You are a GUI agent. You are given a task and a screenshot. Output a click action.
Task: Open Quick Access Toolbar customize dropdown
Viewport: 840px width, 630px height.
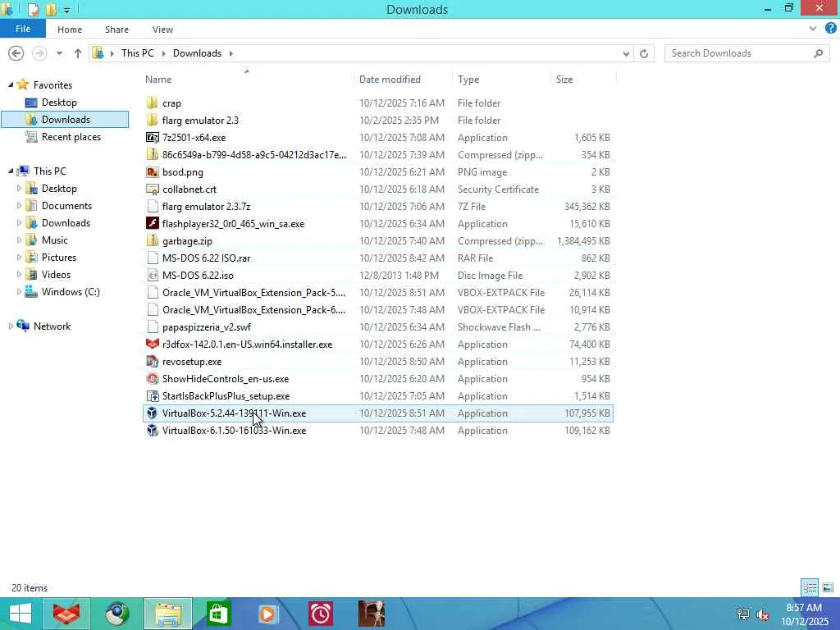(x=67, y=10)
